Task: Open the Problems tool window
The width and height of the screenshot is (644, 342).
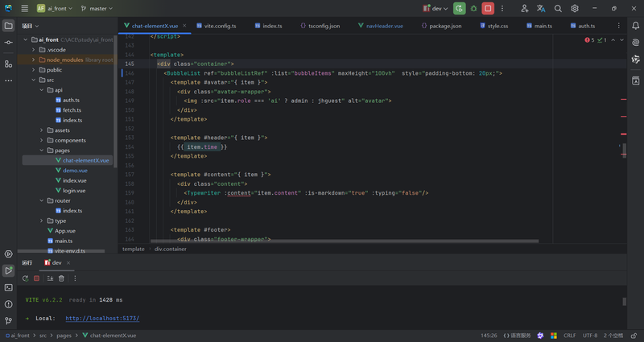Action: click(8, 304)
